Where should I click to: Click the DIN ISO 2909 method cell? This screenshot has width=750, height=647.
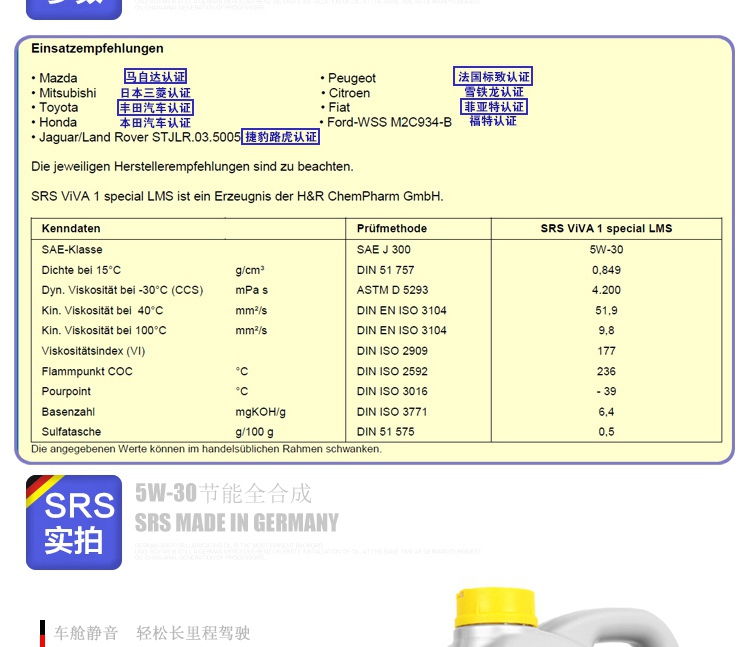(x=392, y=351)
